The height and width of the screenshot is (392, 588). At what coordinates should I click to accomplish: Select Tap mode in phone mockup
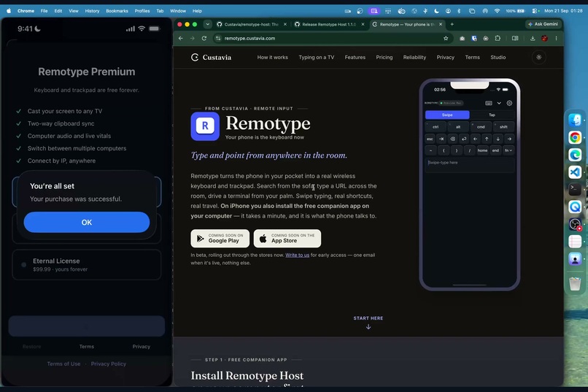coord(492,115)
